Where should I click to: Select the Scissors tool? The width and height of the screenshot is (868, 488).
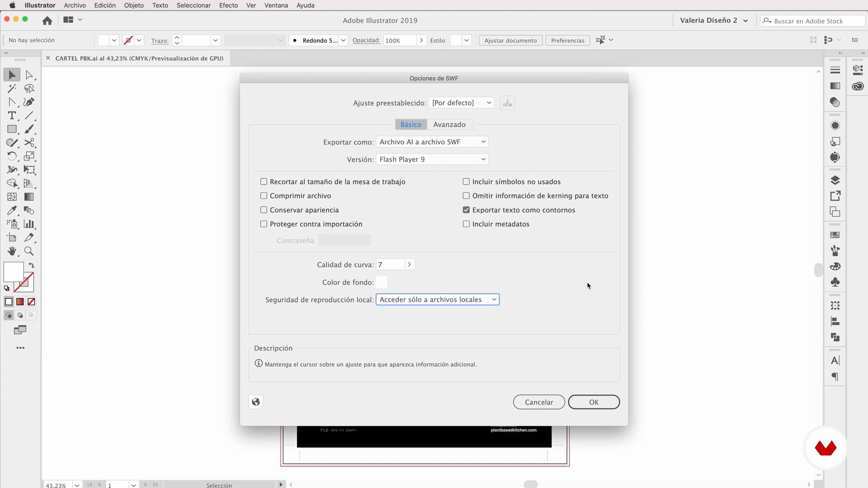29,143
